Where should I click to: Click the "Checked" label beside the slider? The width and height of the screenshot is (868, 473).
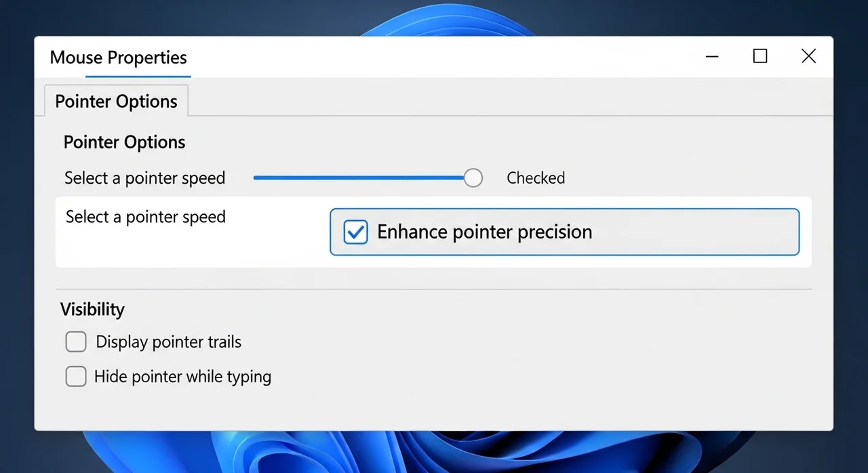(x=535, y=178)
